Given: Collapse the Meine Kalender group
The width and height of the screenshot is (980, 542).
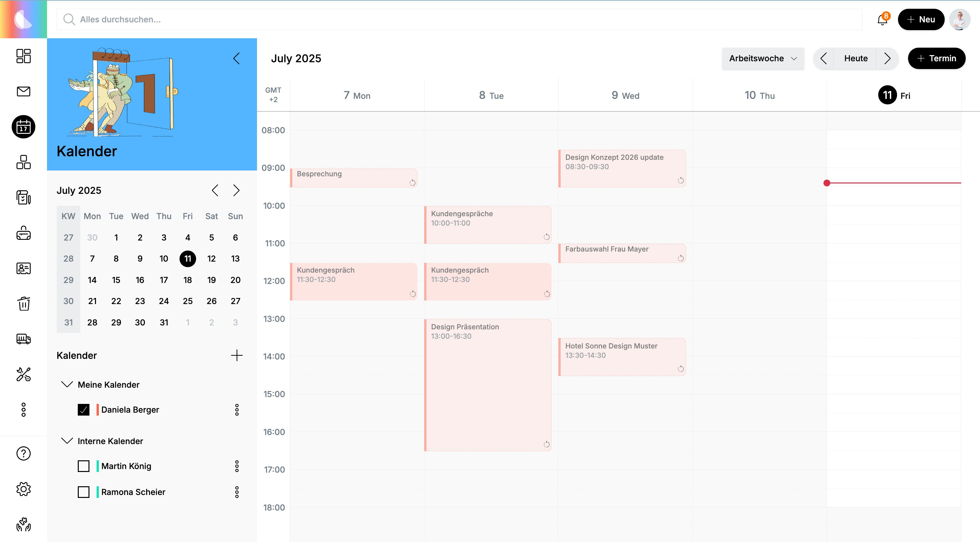Looking at the screenshot, I should [67, 384].
